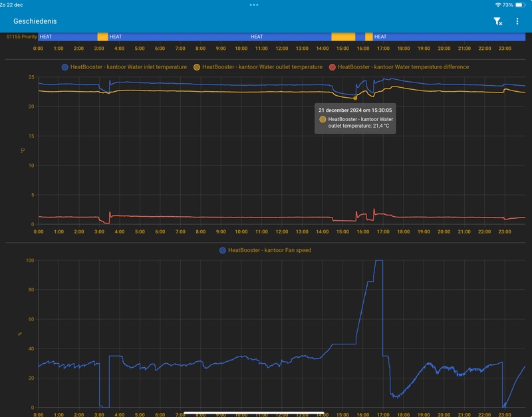Toggle the Water outlet temperature series
The image size is (532, 417).
[258, 67]
